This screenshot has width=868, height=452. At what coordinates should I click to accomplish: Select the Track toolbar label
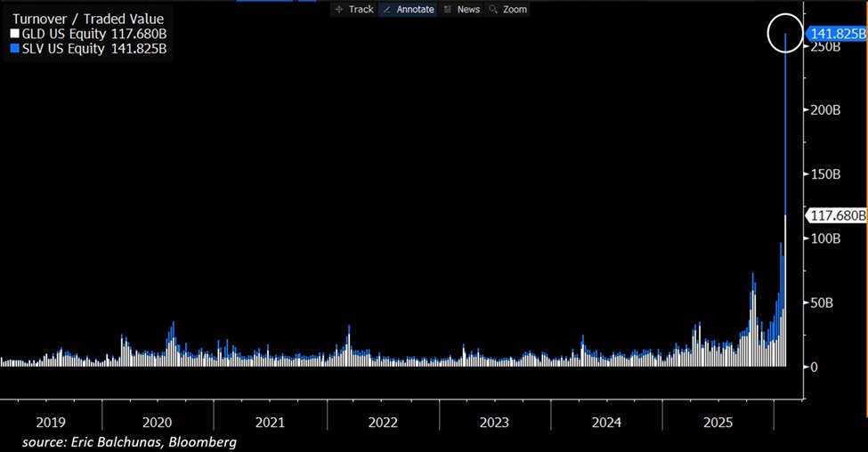(361, 10)
